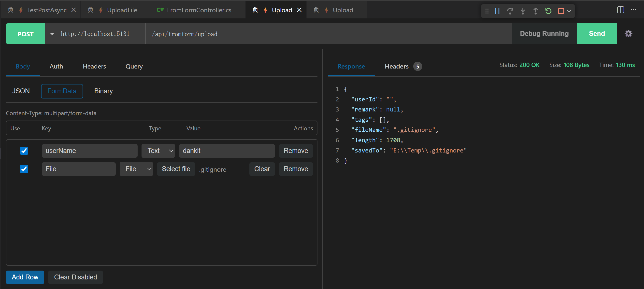This screenshot has height=289, width=644.
Task: Click the debug Step Into icon
Action: click(523, 11)
